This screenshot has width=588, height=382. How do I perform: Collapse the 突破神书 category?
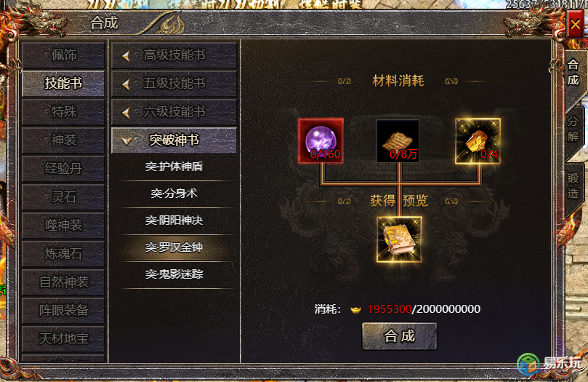click(174, 140)
